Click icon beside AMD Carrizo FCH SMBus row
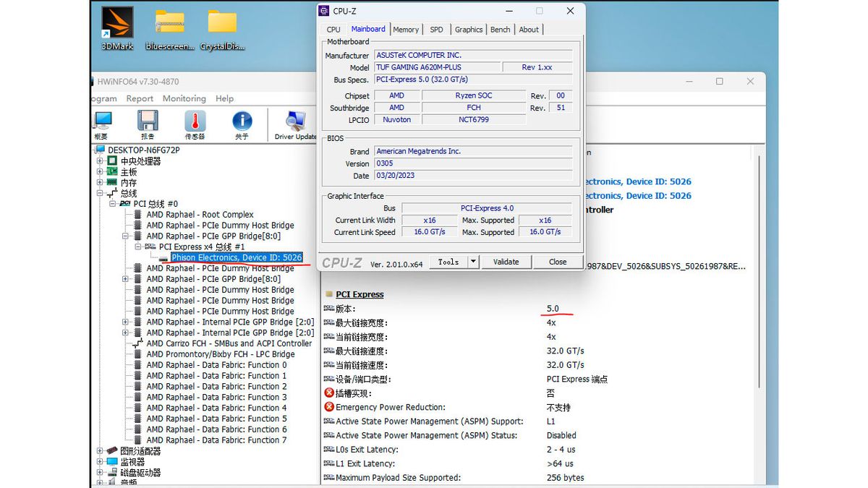The height and width of the screenshot is (488, 868). pos(137,343)
